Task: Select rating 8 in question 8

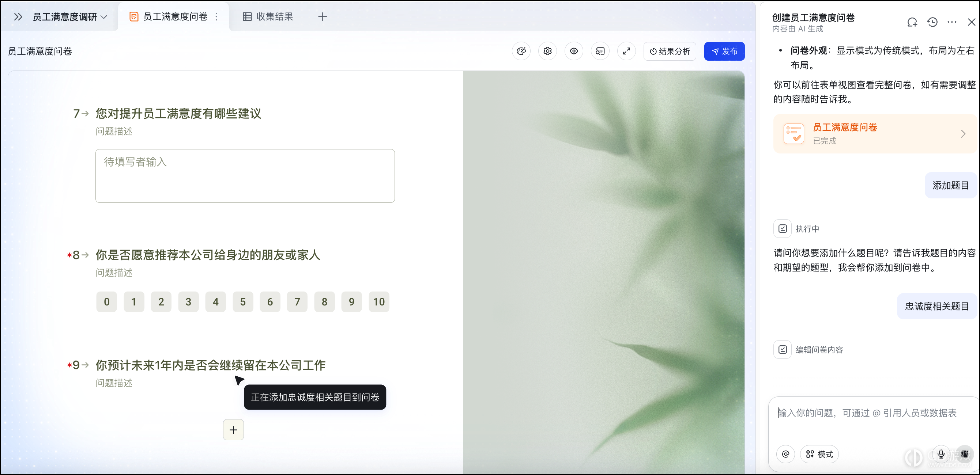Action: [x=324, y=302]
